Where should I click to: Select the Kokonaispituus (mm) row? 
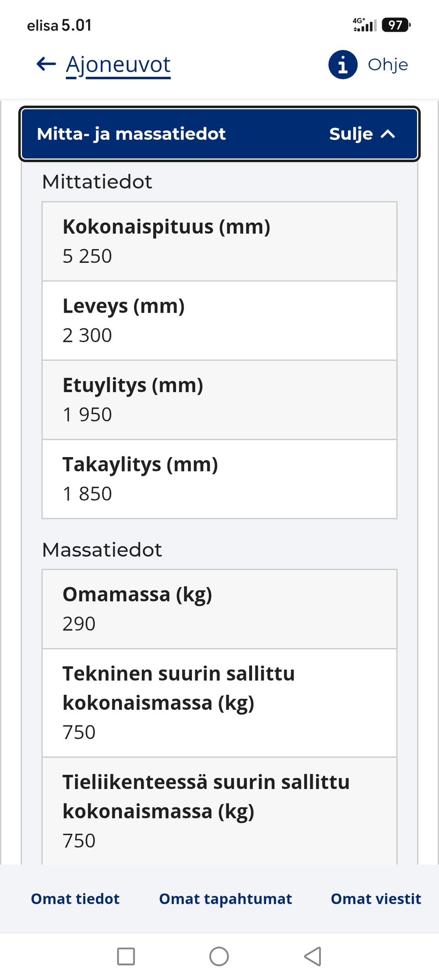point(219,241)
